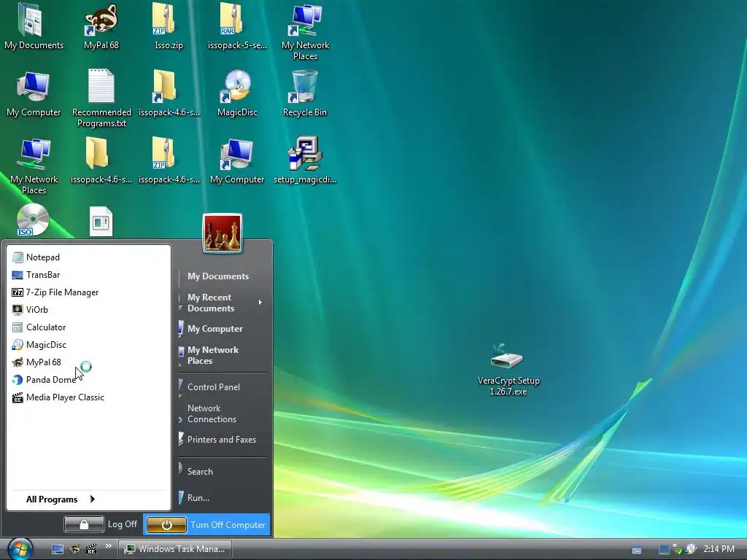The height and width of the screenshot is (560, 747).
Task: Open Printers and Faxes from Start menu
Action: pyautogui.click(x=222, y=440)
